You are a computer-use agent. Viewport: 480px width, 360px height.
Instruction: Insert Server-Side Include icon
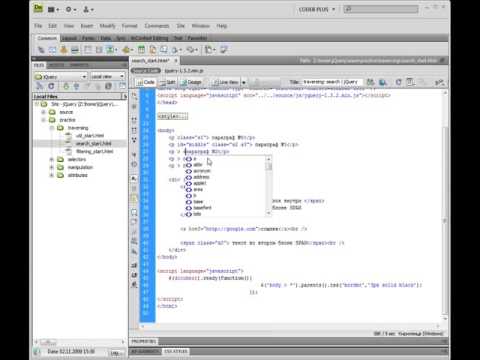[x=153, y=50]
